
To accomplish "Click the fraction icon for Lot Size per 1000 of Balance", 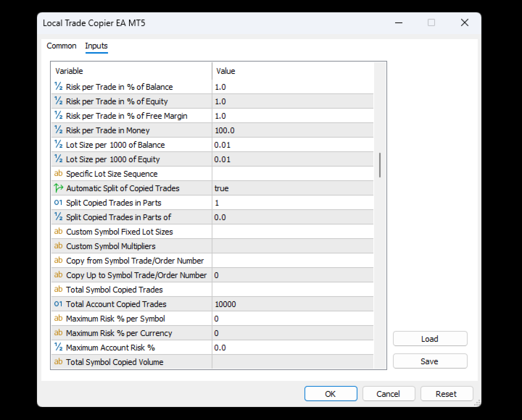I will [x=58, y=144].
